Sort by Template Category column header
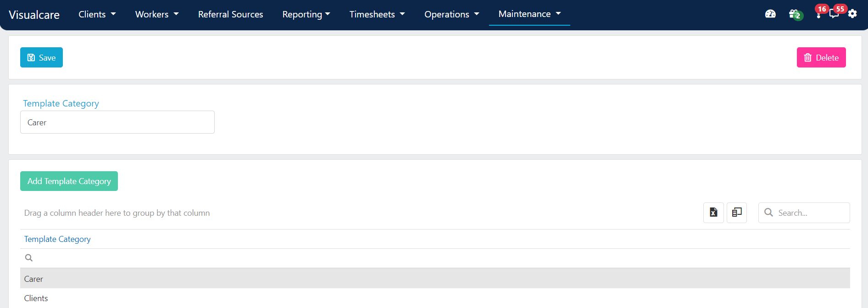The image size is (868, 308). tap(57, 239)
